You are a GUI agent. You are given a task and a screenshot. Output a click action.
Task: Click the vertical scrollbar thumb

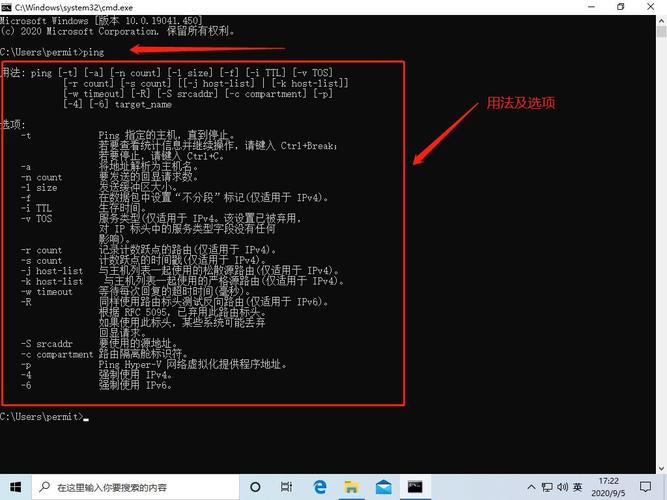click(x=661, y=32)
